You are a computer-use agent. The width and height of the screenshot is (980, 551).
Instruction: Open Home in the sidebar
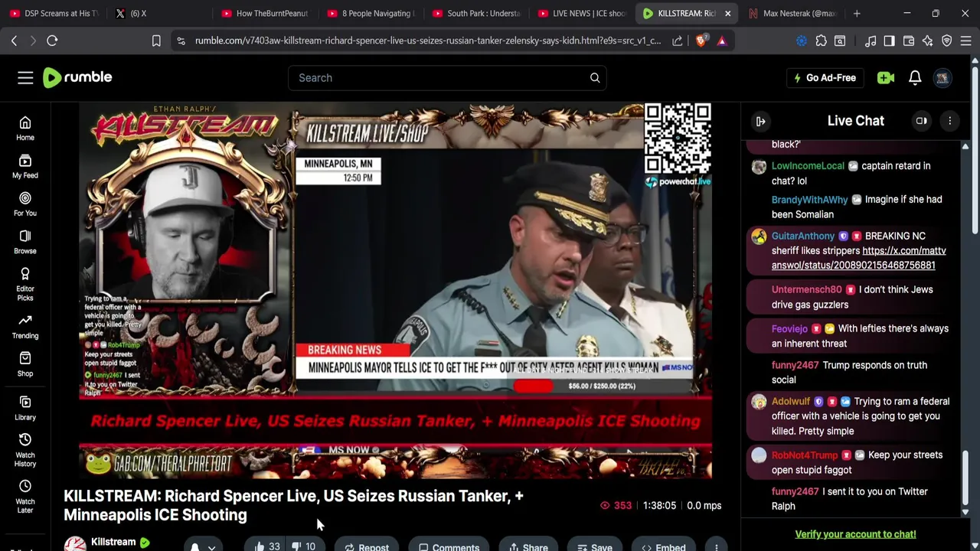coord(25,129)
